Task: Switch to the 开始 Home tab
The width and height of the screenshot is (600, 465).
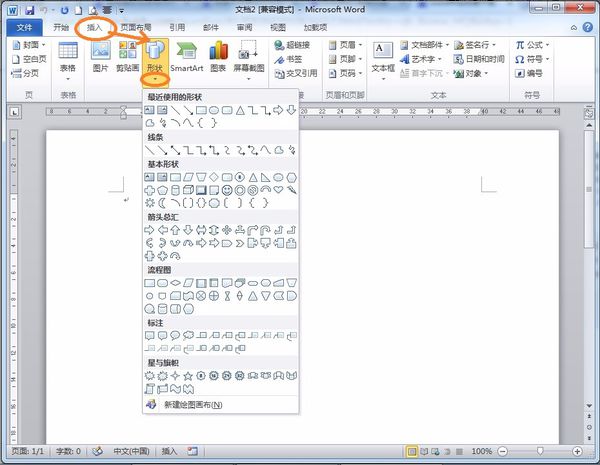Action: pyautogui.click(x=61, y=27)
